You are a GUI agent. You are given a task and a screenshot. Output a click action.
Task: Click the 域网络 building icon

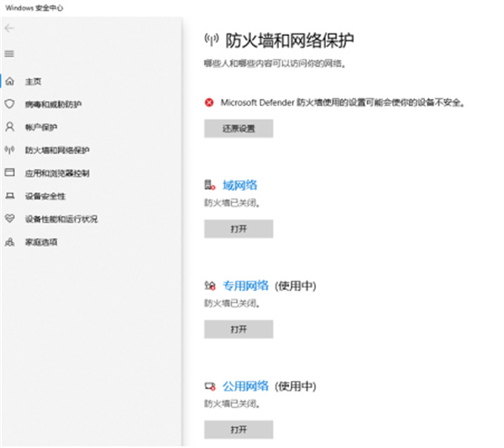point(210,185)
